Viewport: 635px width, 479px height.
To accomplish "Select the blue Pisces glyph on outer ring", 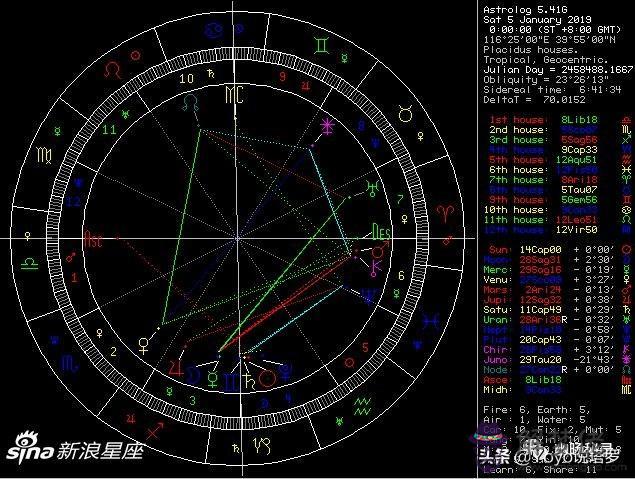I will (431, 321).
